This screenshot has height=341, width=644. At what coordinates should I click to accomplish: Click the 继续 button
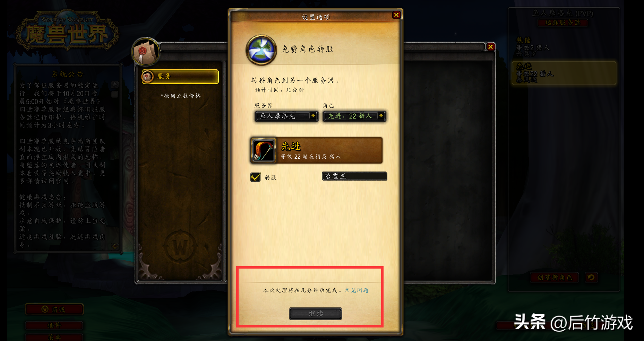click(316, 314)
